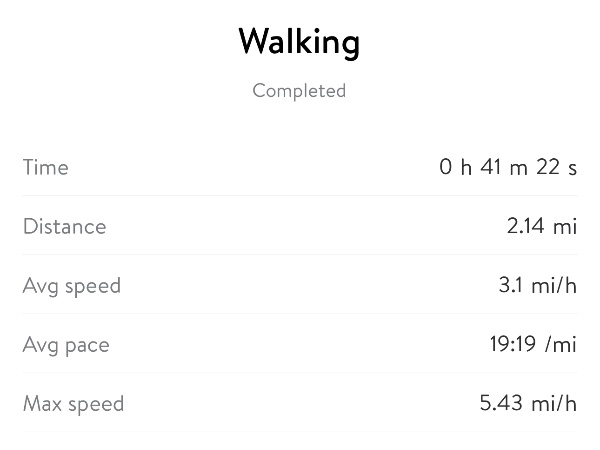Select the Completed status text
The height and width of the screenshot is (450, 600).
[x=299, y=91]
